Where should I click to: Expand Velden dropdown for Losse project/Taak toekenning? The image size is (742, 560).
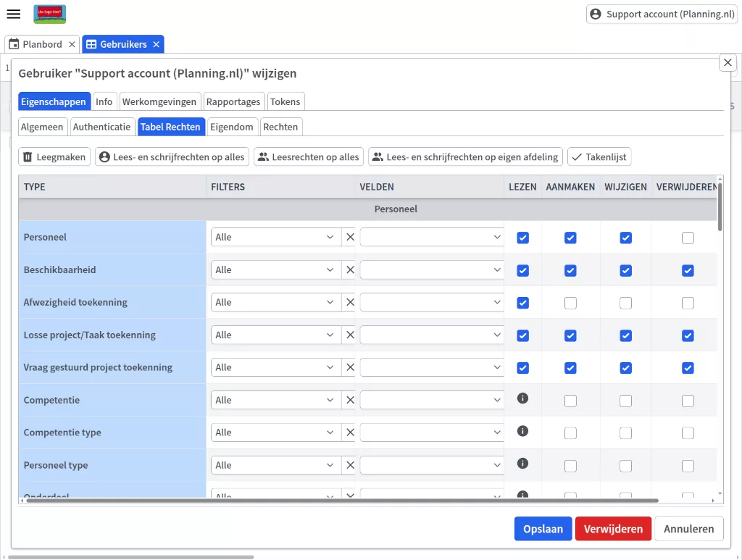431,335
